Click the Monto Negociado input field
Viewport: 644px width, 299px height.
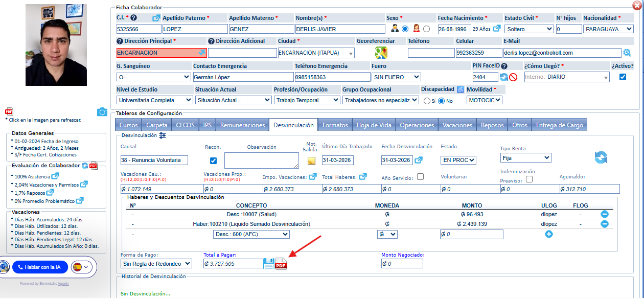(x=402, y=264)
